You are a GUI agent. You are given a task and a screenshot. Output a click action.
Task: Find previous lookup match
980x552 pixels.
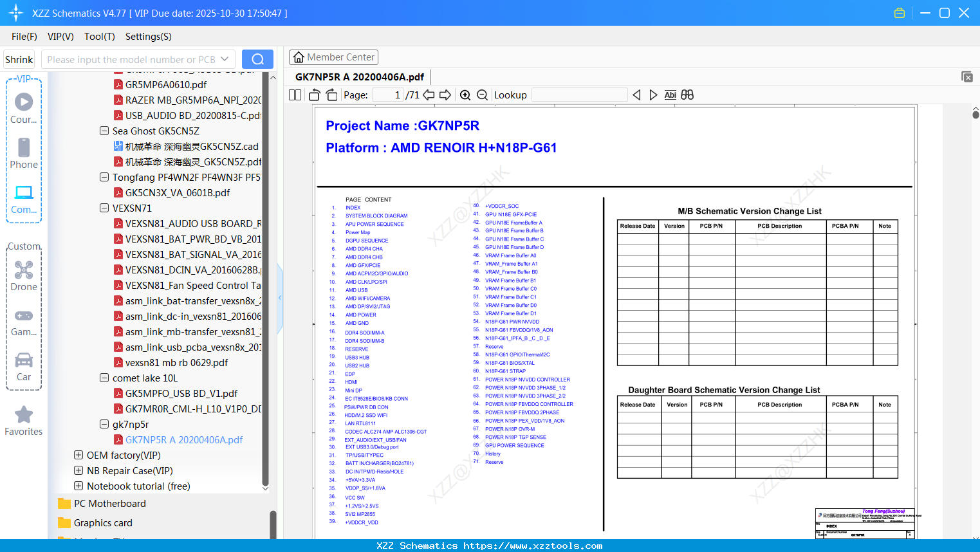636,95
